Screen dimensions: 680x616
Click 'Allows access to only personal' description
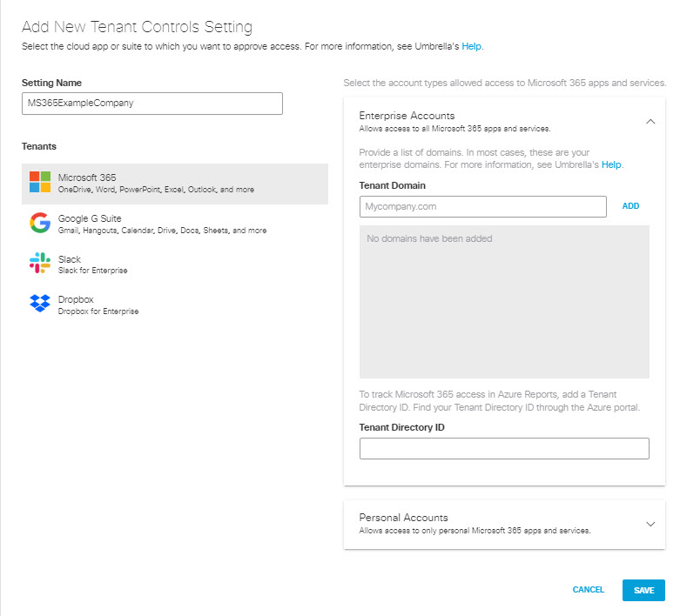475,531
